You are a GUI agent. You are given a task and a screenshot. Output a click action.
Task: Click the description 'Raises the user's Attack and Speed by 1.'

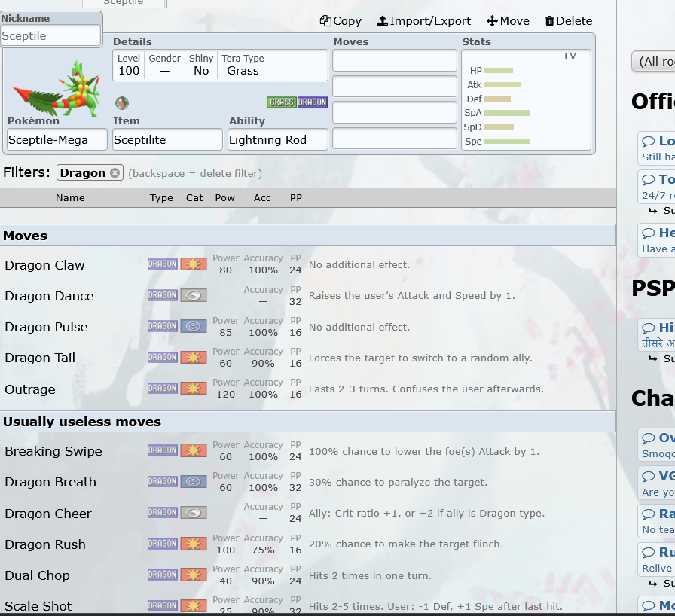point(411,295)
